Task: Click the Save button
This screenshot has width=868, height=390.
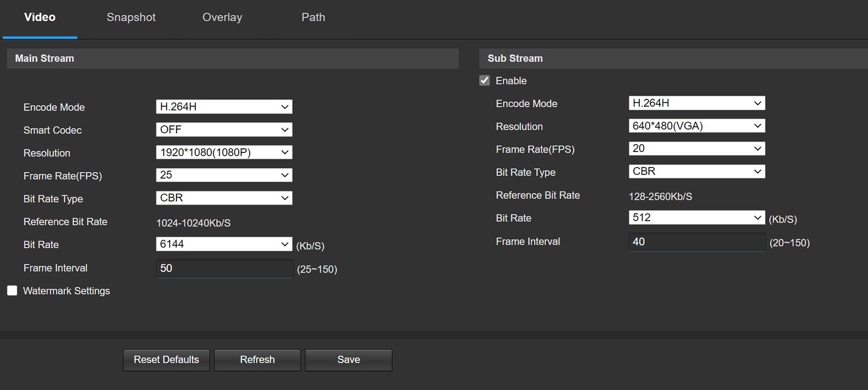Action: 349,360
